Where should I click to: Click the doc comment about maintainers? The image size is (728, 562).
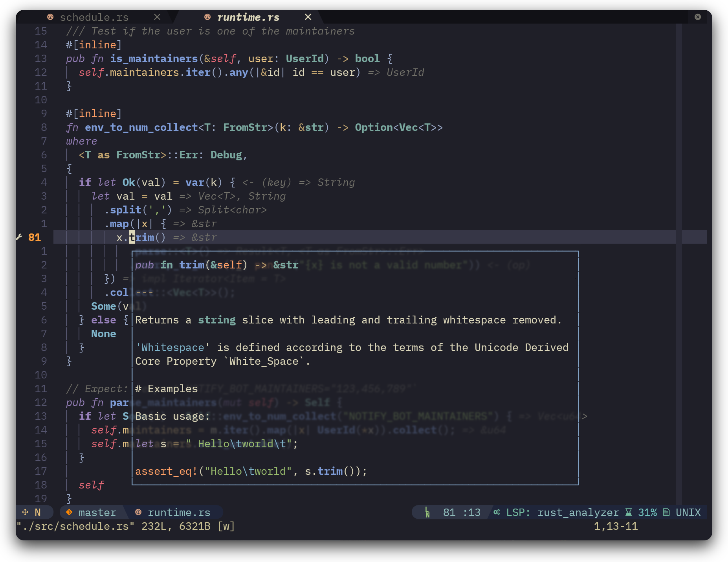[x=211, y=31]
